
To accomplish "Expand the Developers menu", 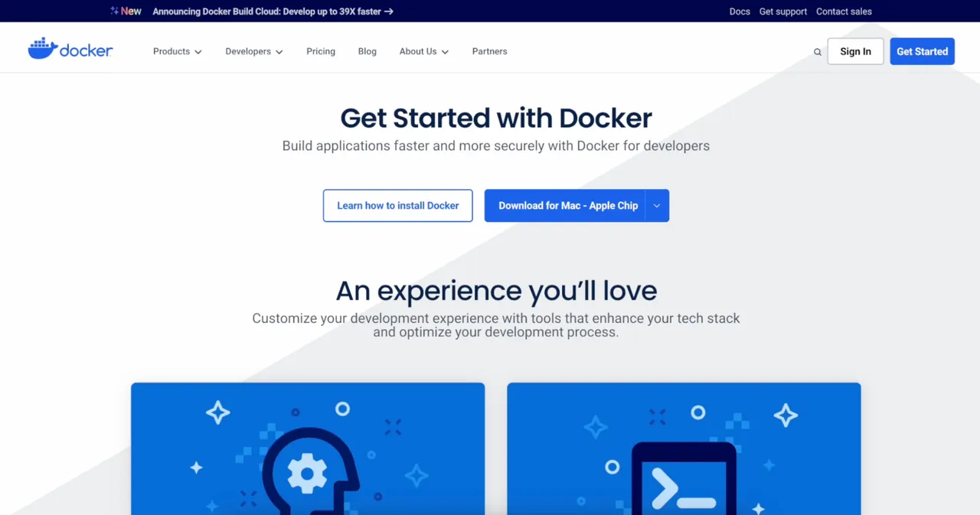I will point(254,51).
